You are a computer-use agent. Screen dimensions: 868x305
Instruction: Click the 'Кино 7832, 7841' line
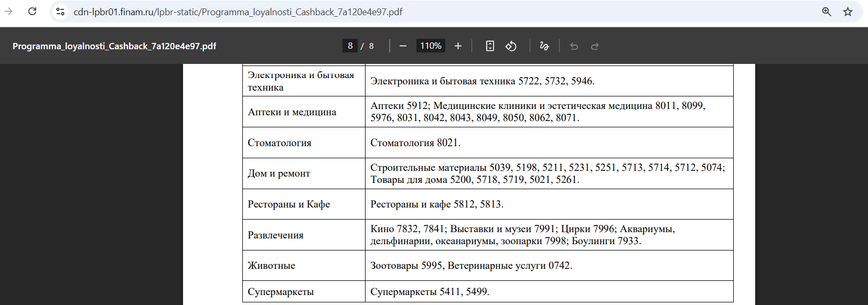pyautogui.click(x=522, y=229)
